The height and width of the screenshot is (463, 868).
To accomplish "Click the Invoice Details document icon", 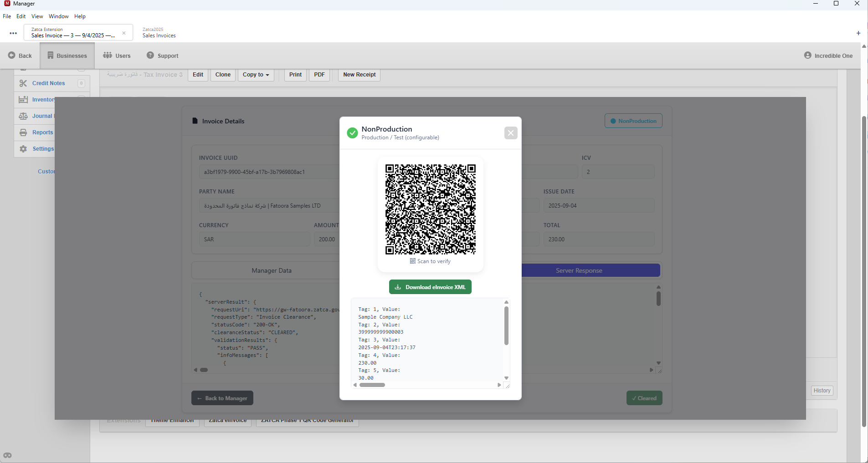I will (195, 121).
